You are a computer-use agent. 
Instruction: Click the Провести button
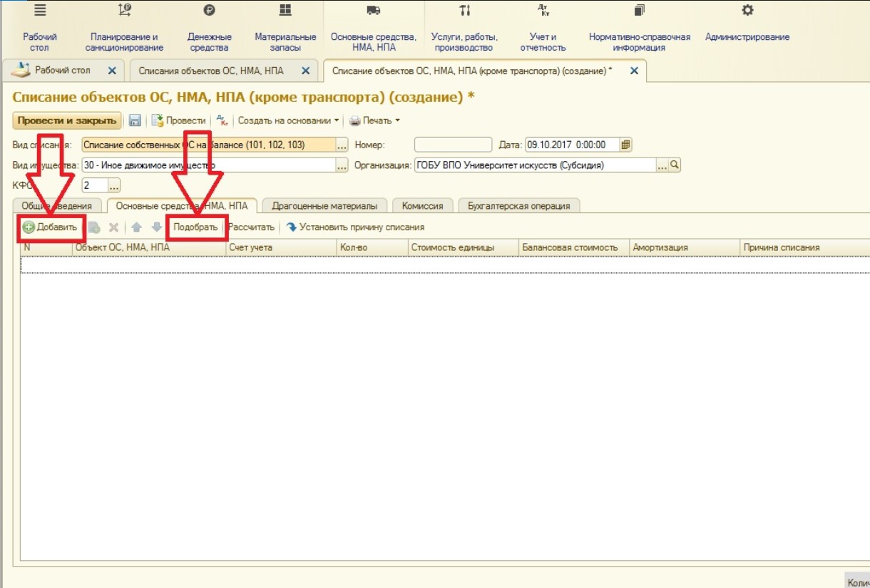pos(179,120)
